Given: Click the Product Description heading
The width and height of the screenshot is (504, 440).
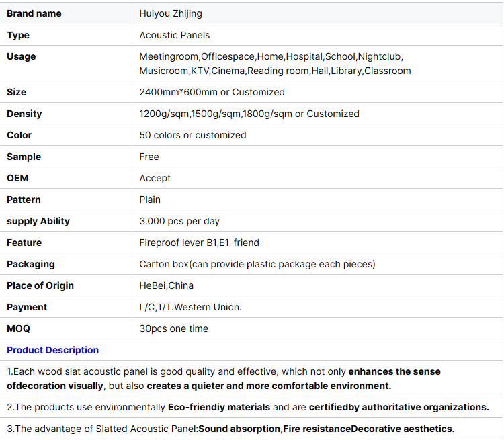Looking at the screenshot, I should (52, 350).
